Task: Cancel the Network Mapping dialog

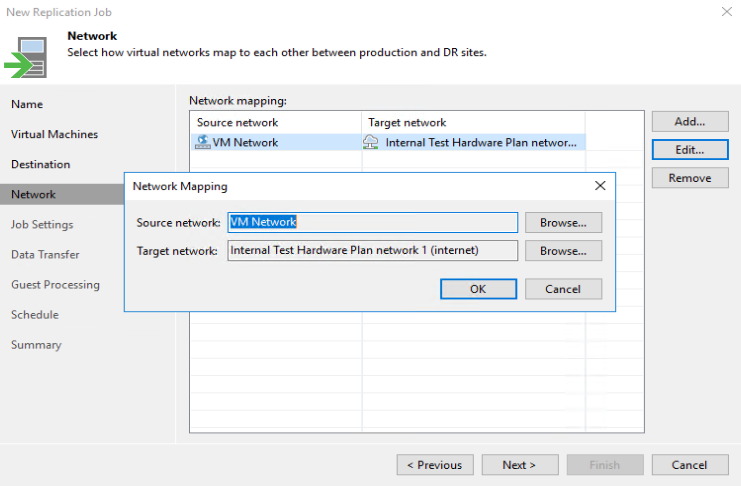Action: (x=563, y=289)
